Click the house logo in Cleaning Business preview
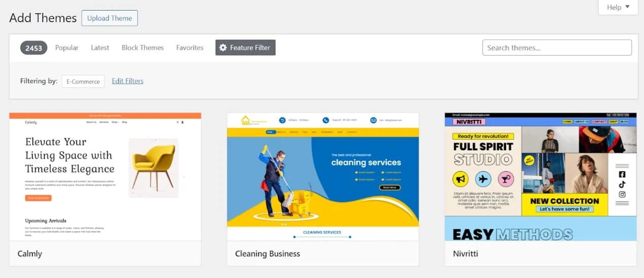The image size is (644, 278). (246, 120)
